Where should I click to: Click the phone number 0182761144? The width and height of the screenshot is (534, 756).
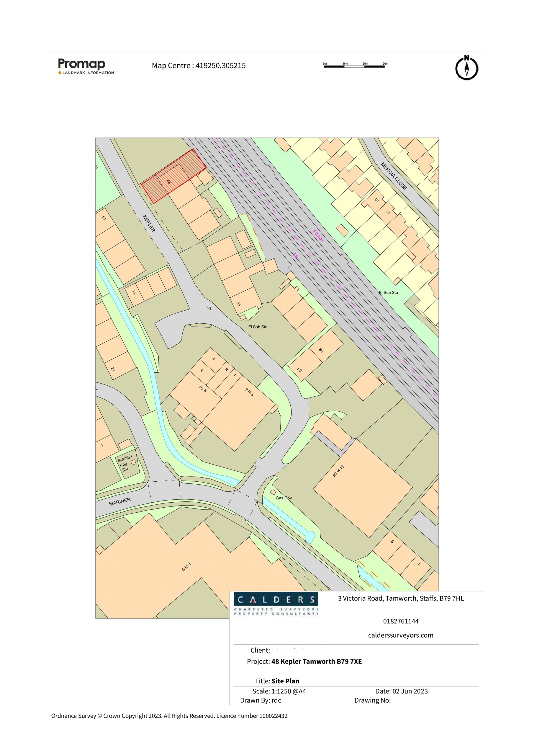click(400, 621)
